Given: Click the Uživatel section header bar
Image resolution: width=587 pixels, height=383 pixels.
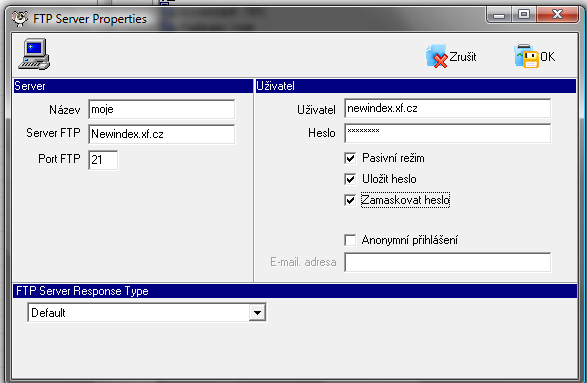Looking at the screenshot, I should click(416, 86).
